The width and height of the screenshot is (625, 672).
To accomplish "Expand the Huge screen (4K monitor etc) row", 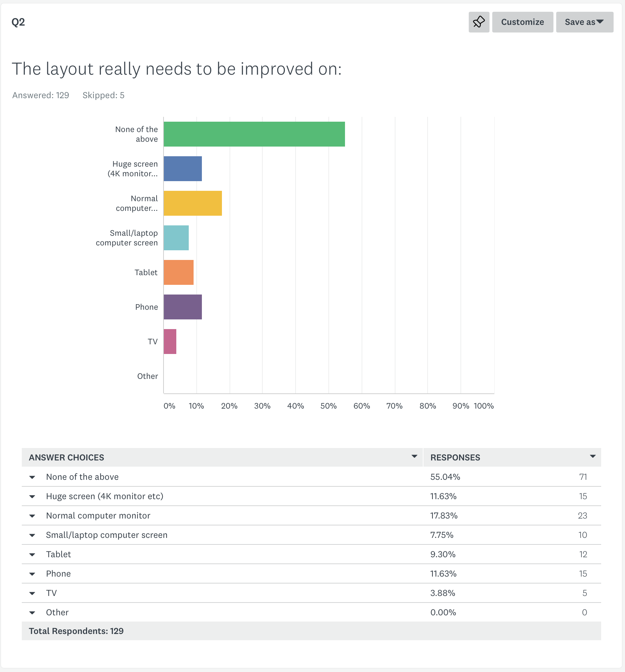I will pos(32,496).
